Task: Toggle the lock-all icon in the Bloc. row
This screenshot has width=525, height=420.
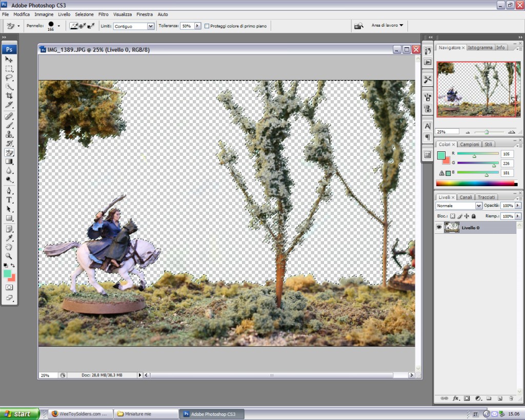Action: (473, 216)
